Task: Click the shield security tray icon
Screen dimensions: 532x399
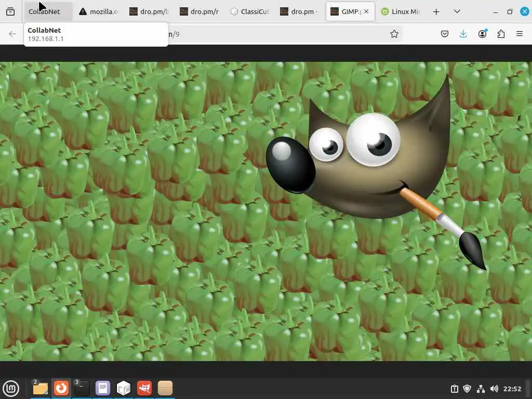Action: pyautogui.click(x=467, y=389)
